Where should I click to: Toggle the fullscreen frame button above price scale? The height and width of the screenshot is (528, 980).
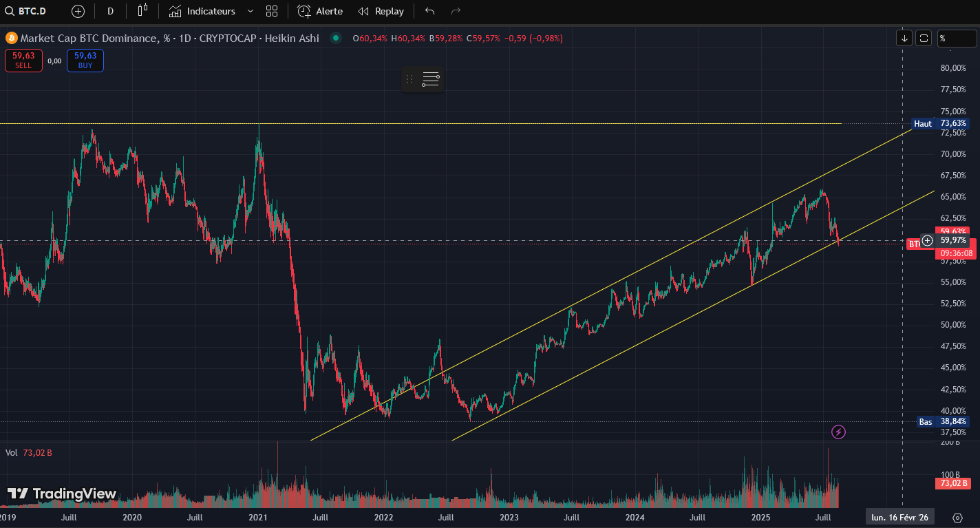[x=924, y=39]
